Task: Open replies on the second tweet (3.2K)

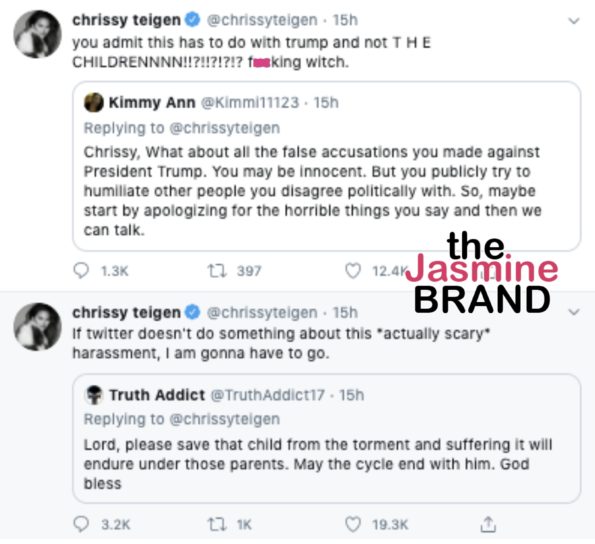Action: (81, 524)
